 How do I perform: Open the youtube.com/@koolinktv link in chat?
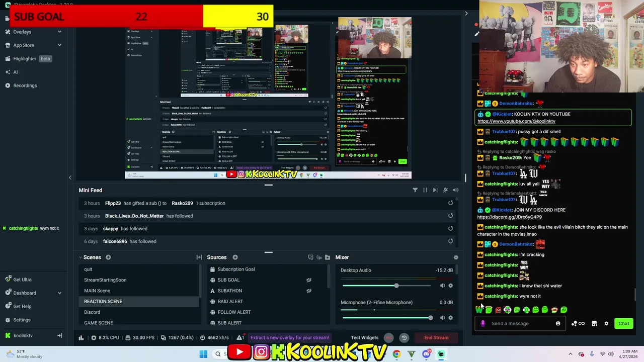tap(516, 121)
